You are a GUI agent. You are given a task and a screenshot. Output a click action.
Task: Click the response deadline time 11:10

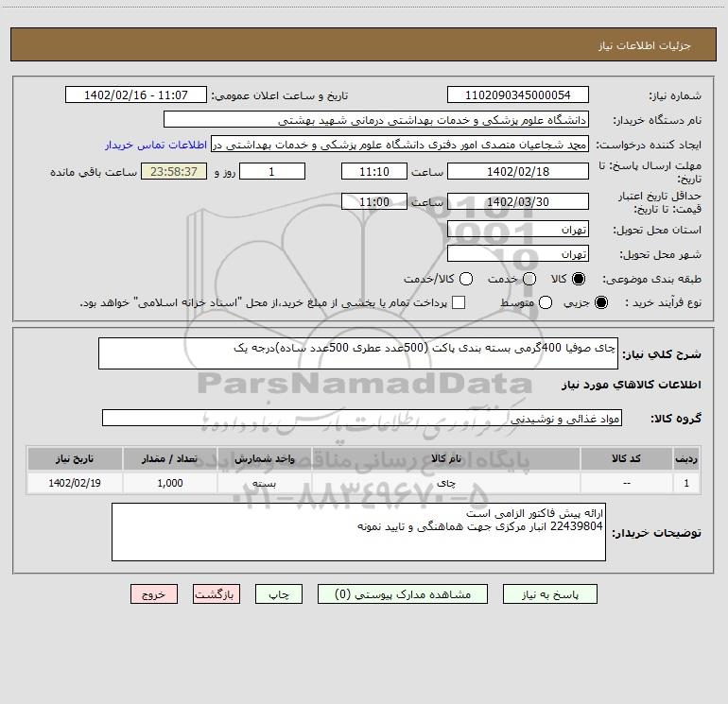point(374,172)
